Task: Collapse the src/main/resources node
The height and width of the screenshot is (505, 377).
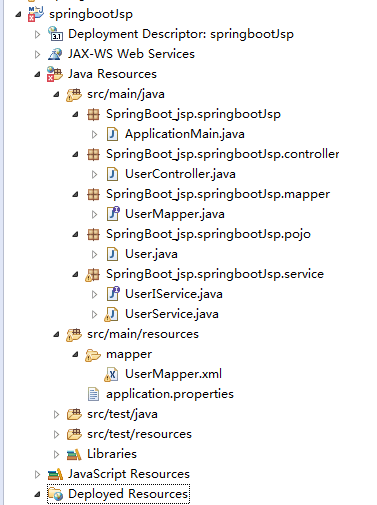Action: pyautogui.click(x=56, y=334)
